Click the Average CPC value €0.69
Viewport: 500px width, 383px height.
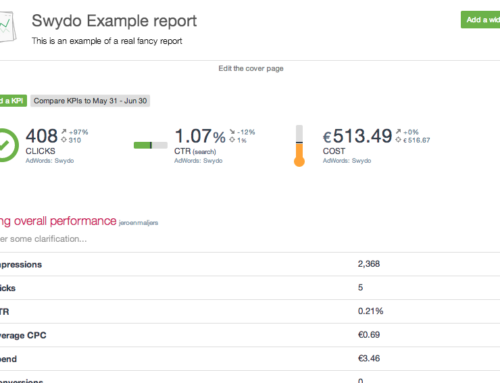[369, 335]
